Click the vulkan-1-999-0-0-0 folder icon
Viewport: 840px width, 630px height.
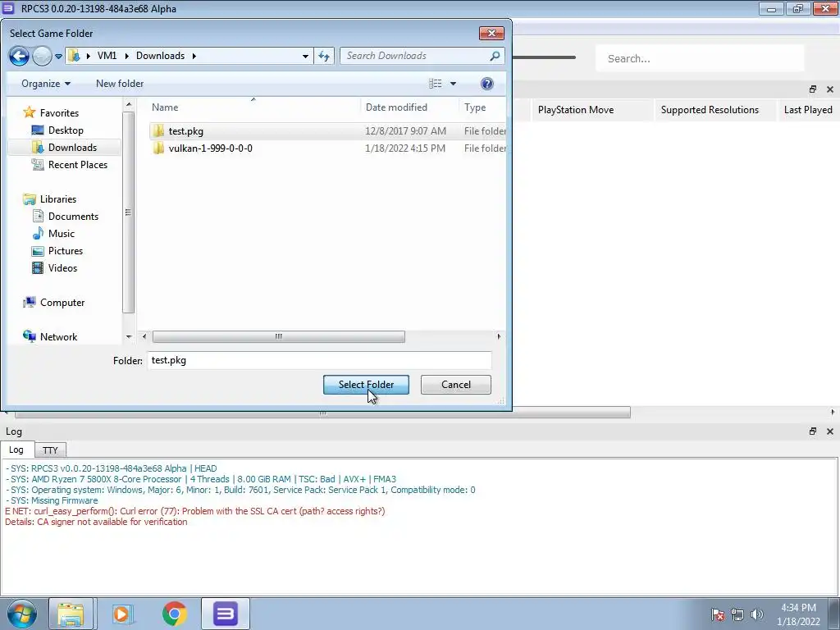click(x=158, y=148)
